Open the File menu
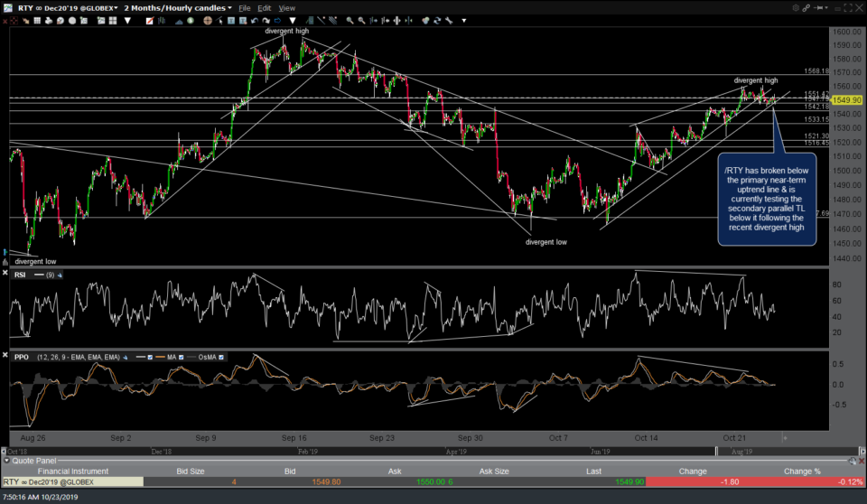 click(x=244, y=8)
